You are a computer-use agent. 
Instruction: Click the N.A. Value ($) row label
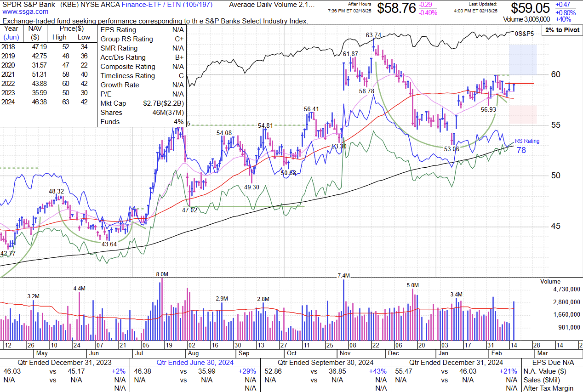(545, 371)
